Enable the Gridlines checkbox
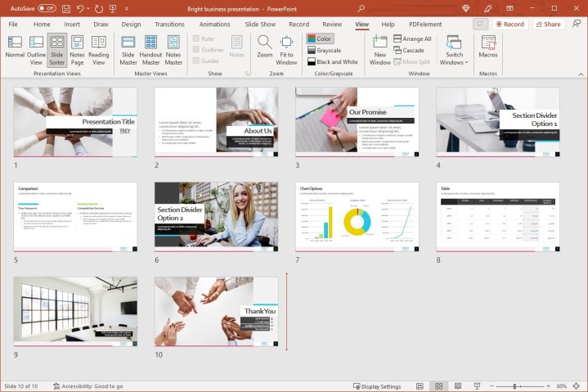This screenshot has height=392, width=588. pyautogui.click(x=196, y=50)
